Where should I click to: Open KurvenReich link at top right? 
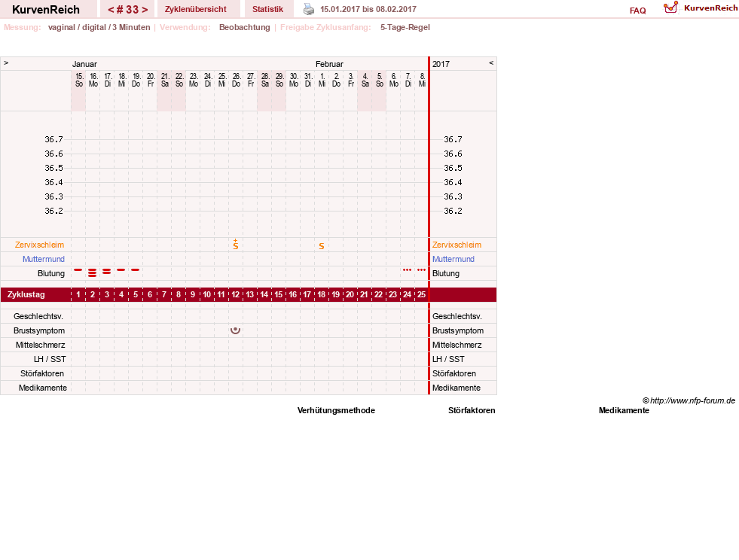[710, 8]
